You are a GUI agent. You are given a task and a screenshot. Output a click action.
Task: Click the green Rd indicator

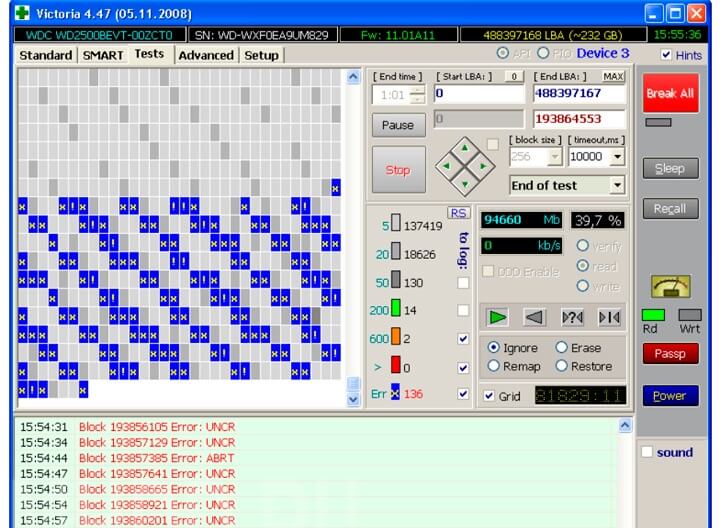click(653, 315)
